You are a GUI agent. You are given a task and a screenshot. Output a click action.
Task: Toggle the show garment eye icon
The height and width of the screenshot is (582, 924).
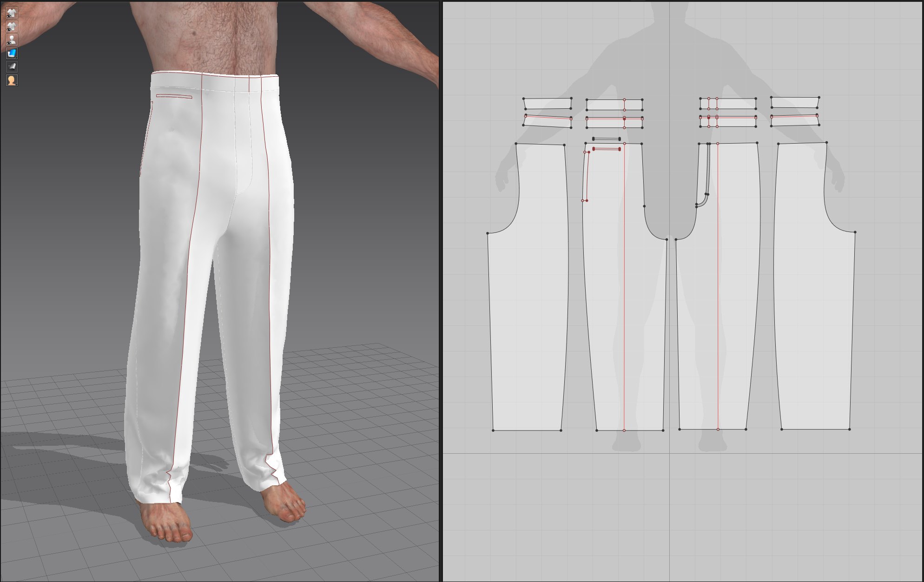coord(12,13)
